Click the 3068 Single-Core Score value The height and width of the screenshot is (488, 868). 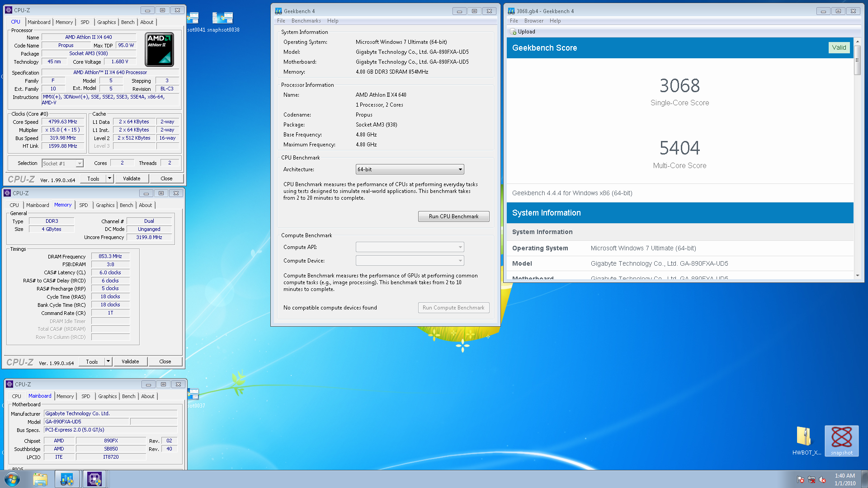tap(679, 85)
